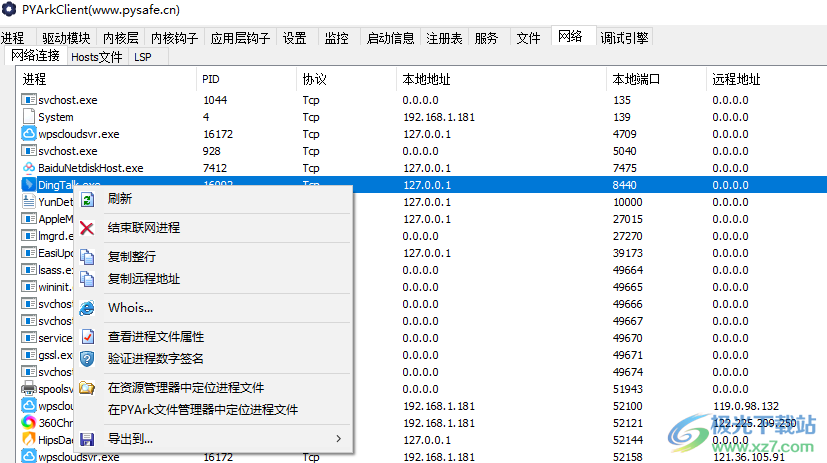Click the BaiduNetdiskHost.exe icon
827x463 pixels.
28,168
